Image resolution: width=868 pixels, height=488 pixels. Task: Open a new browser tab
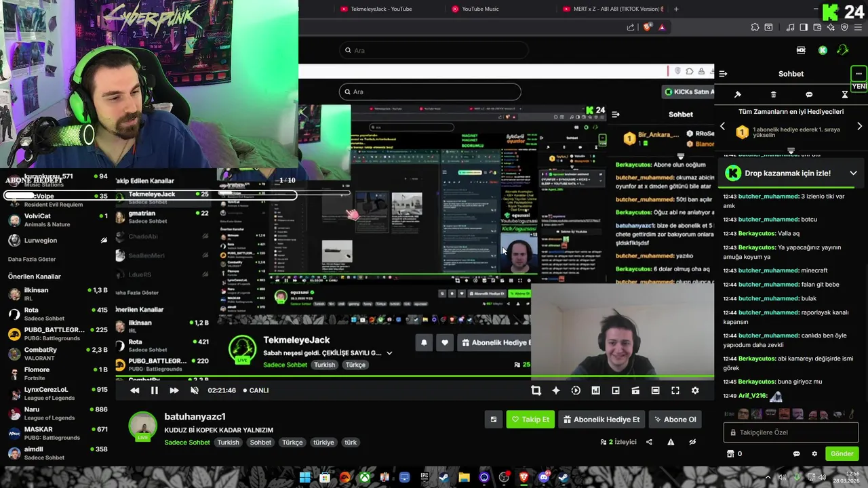tap(676, 9)
